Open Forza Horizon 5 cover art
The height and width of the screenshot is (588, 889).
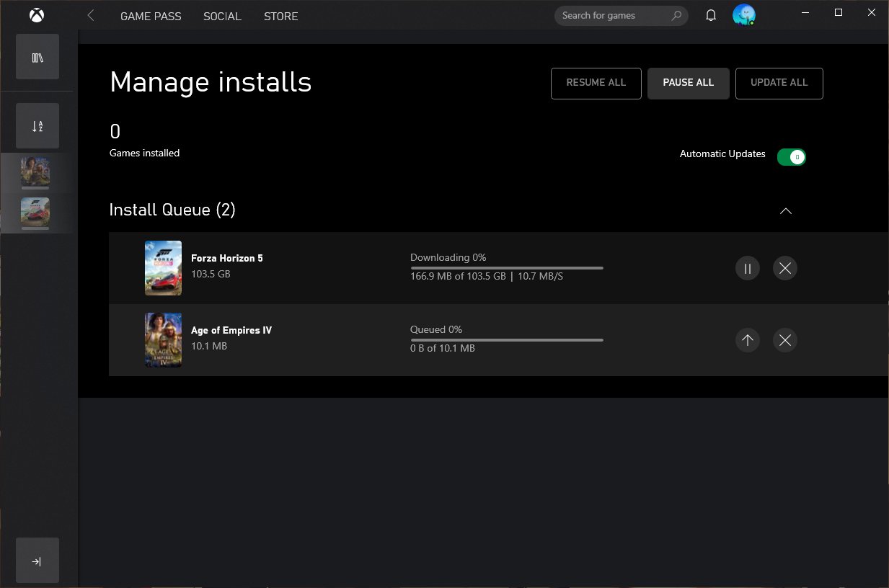point(163,268)
